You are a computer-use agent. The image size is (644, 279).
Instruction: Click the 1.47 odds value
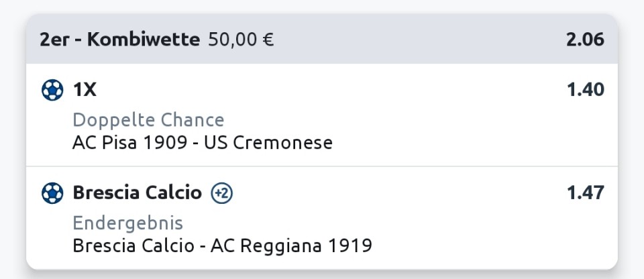point(586,192)
